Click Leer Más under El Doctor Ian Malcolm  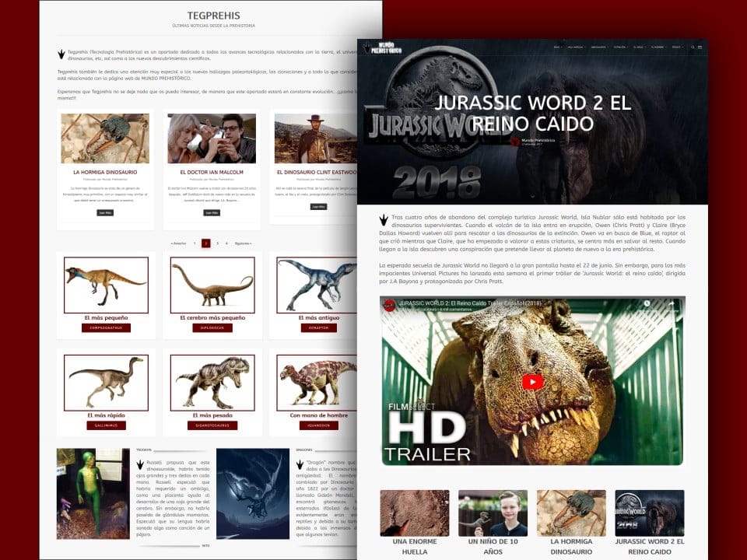211,212
